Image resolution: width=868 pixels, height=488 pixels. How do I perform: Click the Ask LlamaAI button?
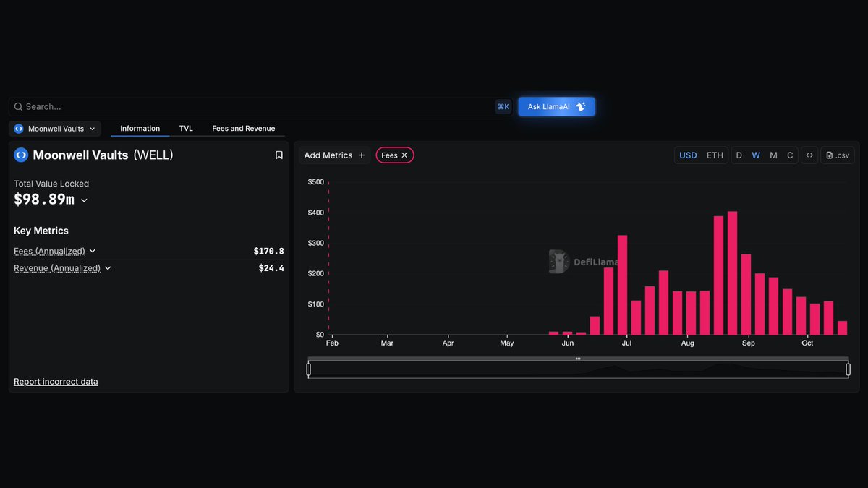click(x=556, y=107)
